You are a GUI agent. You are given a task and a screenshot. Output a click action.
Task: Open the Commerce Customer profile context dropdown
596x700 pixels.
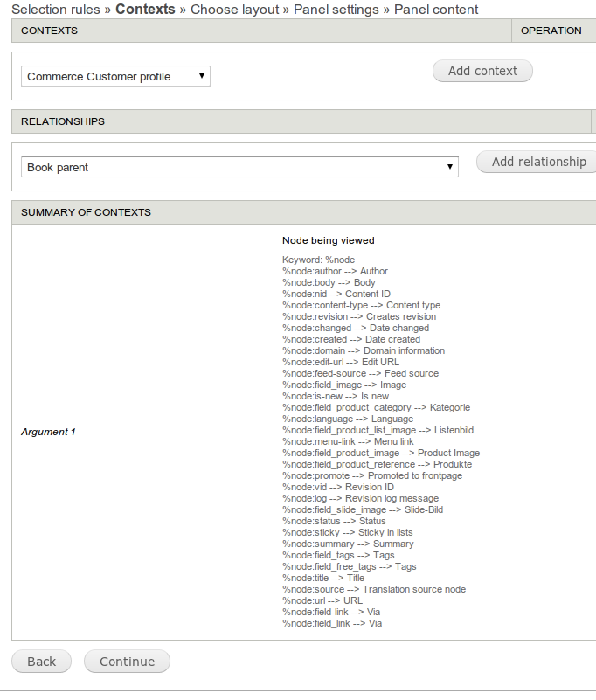115,77
